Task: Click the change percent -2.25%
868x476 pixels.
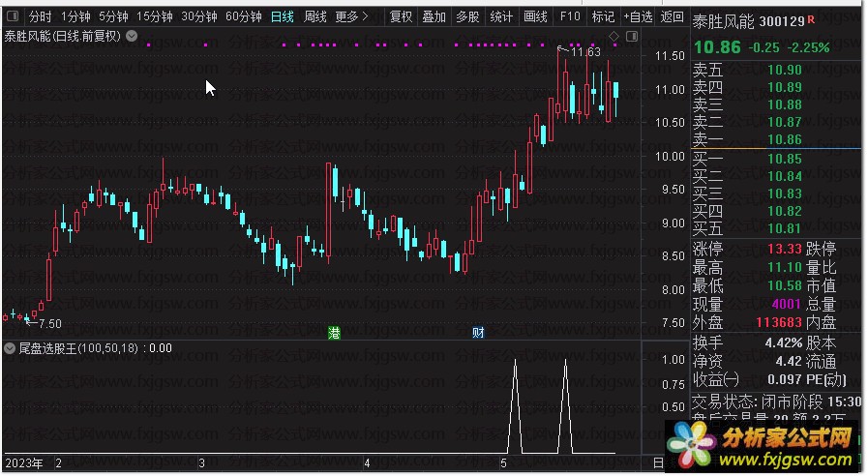Action: point(808,47)
